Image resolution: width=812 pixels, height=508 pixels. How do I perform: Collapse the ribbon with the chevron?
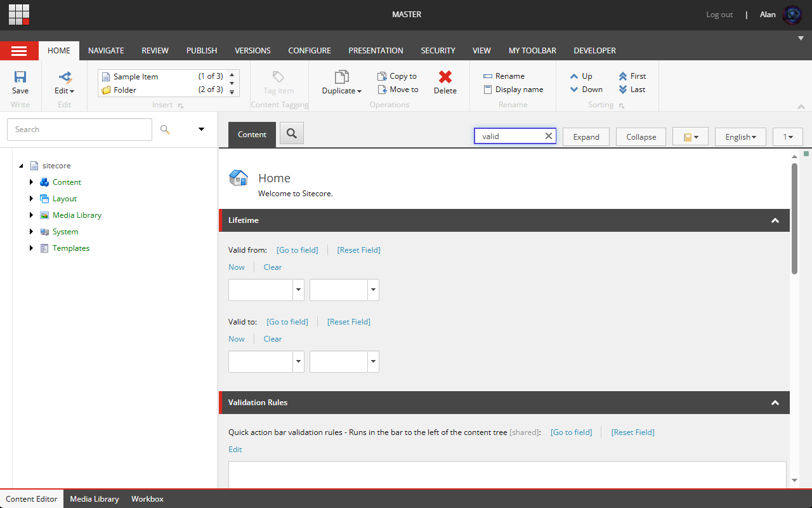coord(801,107)
